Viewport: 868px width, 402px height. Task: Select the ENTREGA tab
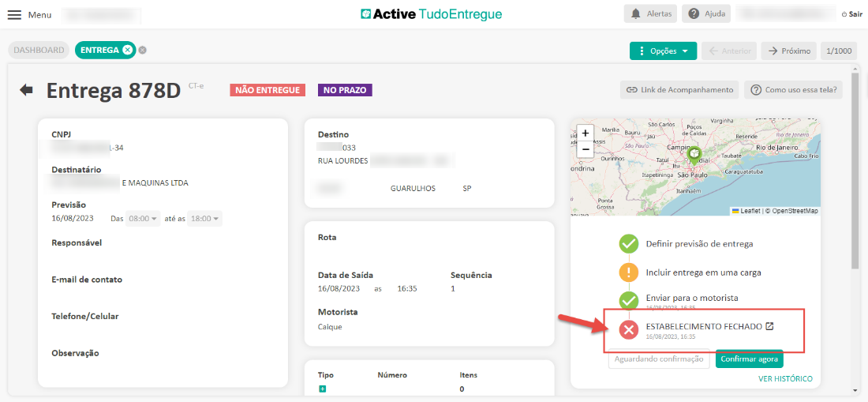tap(99, 50)
